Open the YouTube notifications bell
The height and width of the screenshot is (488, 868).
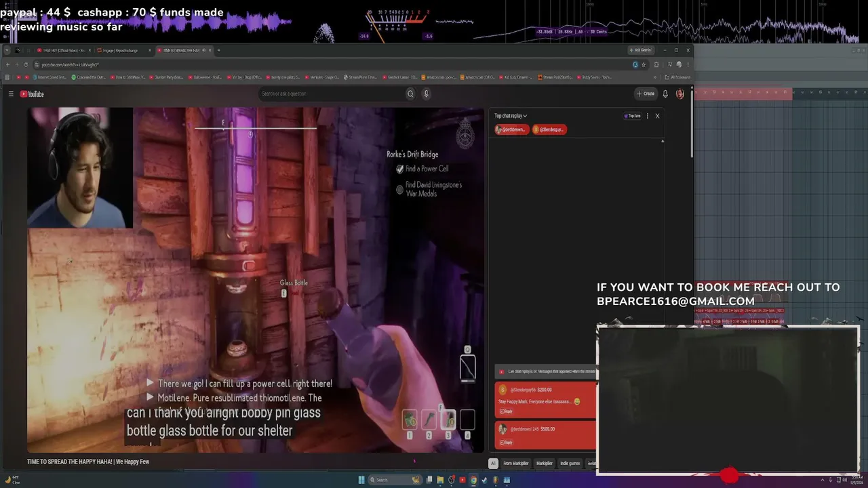(x=665, y=94)
